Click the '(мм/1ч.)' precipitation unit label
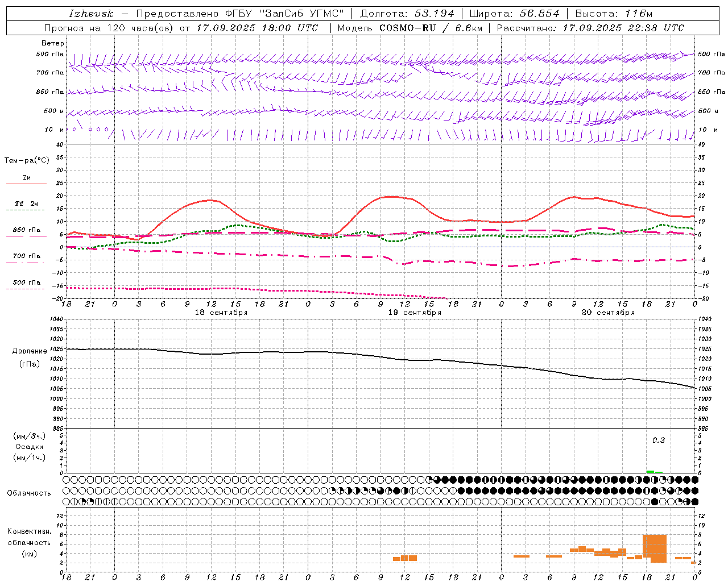 pyautogui.click(x=30, y=458)
